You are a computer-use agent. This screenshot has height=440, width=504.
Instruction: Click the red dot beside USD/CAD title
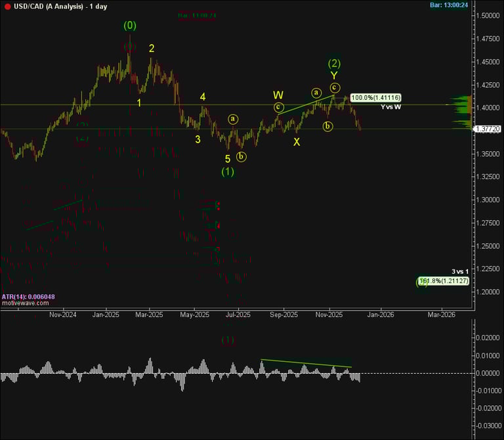[x=7, y=7]
